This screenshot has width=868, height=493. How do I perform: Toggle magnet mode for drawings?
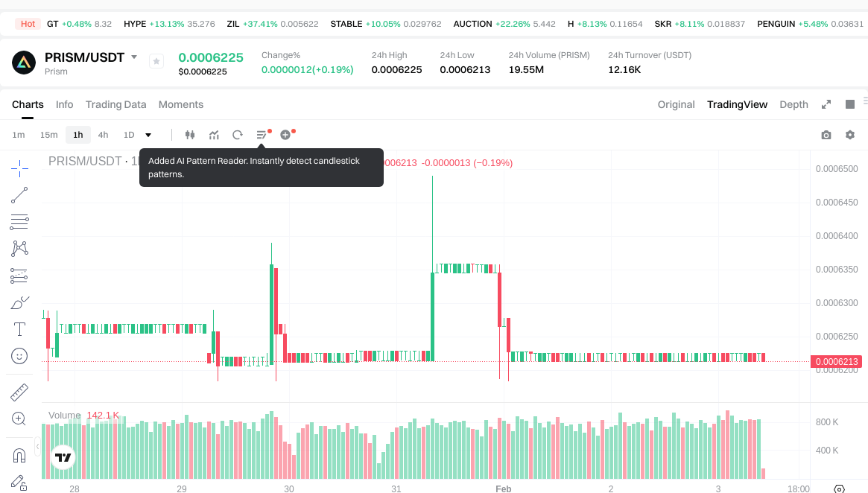tap(19, 455)
